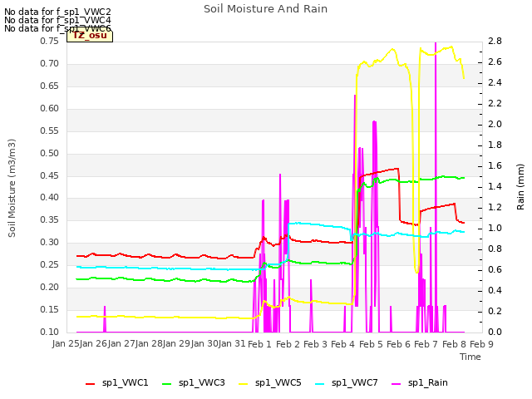Click 1.4 rain axis value

tap(495, 186)
